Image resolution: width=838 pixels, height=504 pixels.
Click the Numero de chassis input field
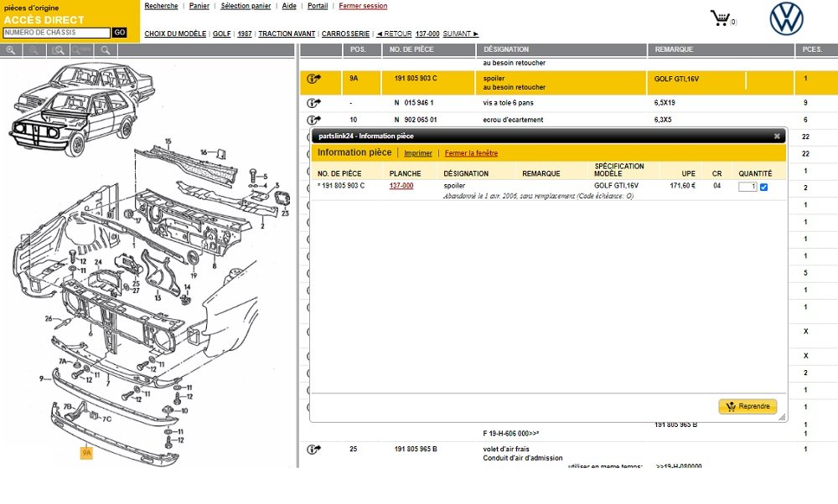57,33
